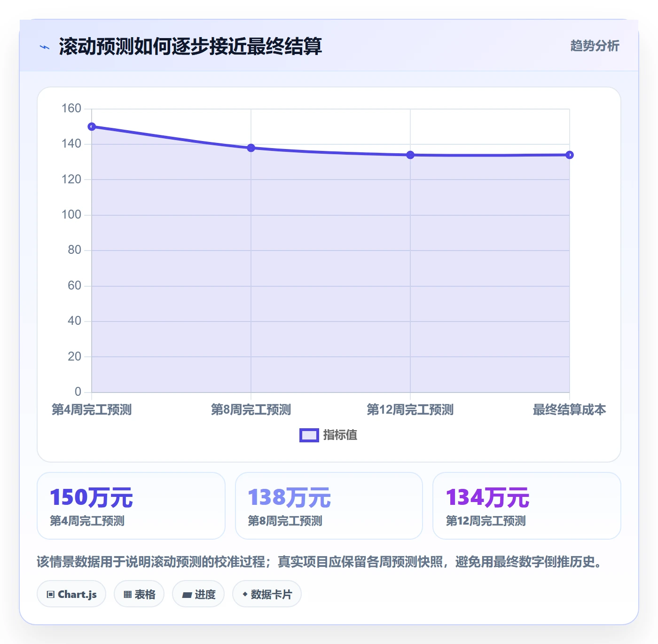The image size is (658, 644).
Task: Click the lightning bolt icon beside title
Action: tap(45, 47)
